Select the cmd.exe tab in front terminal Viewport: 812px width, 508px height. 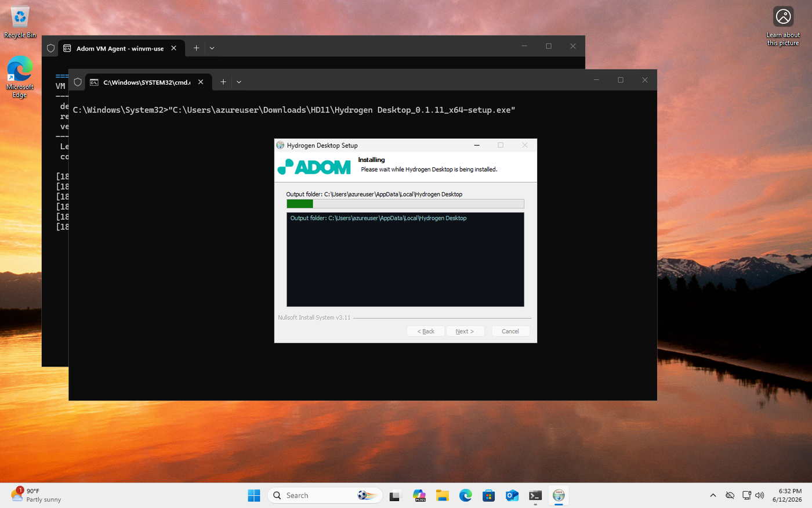[x=148, y=82]
